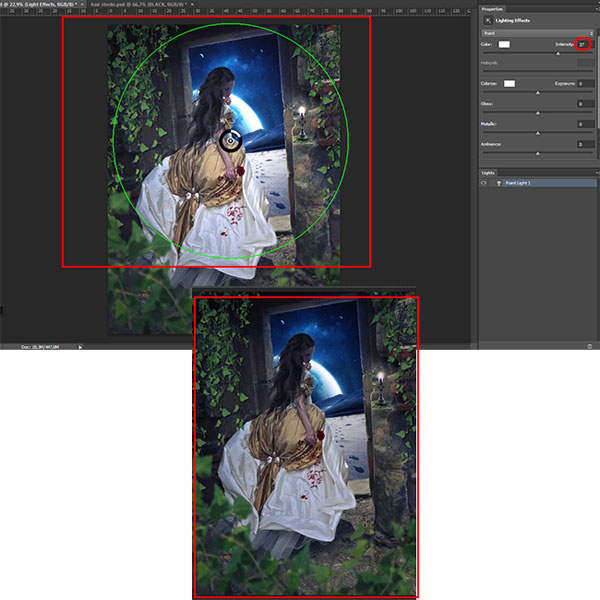This screenshot has height=600, width=600.
Task: Click the Metallic value field
Action: 585,124
